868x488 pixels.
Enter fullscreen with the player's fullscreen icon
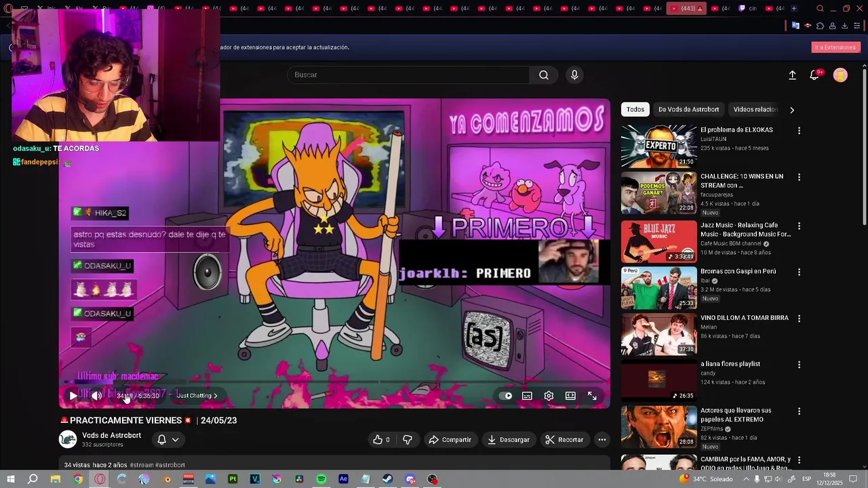point(592,396)
